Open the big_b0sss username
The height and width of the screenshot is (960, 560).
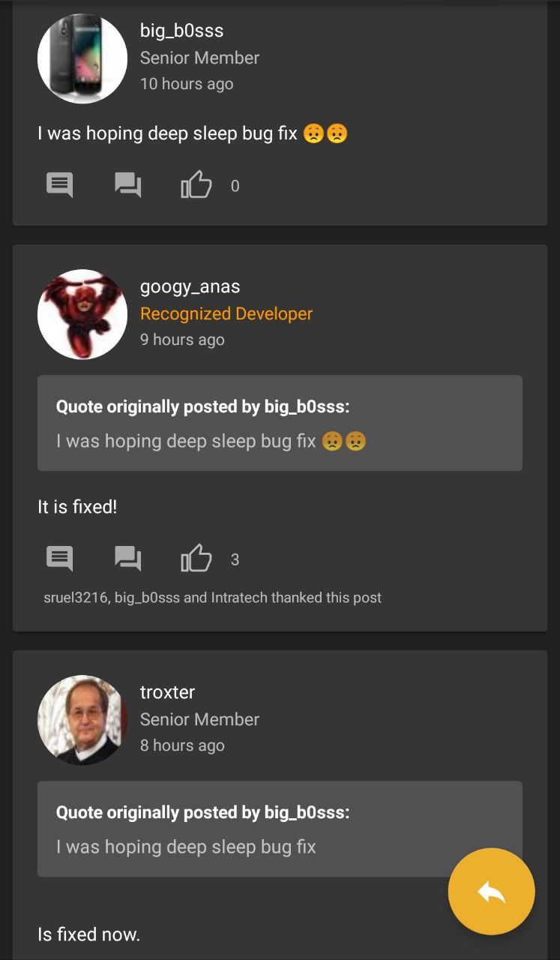point(181,31)
